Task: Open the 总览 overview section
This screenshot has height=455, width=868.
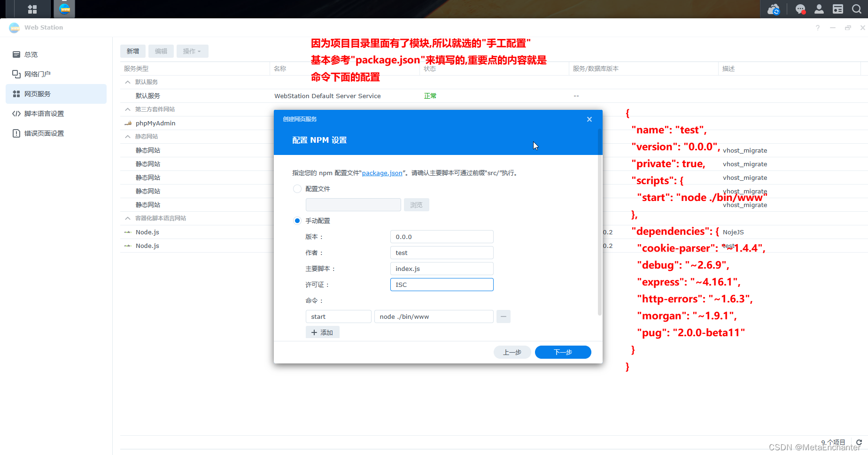Action: coord(56,54)
